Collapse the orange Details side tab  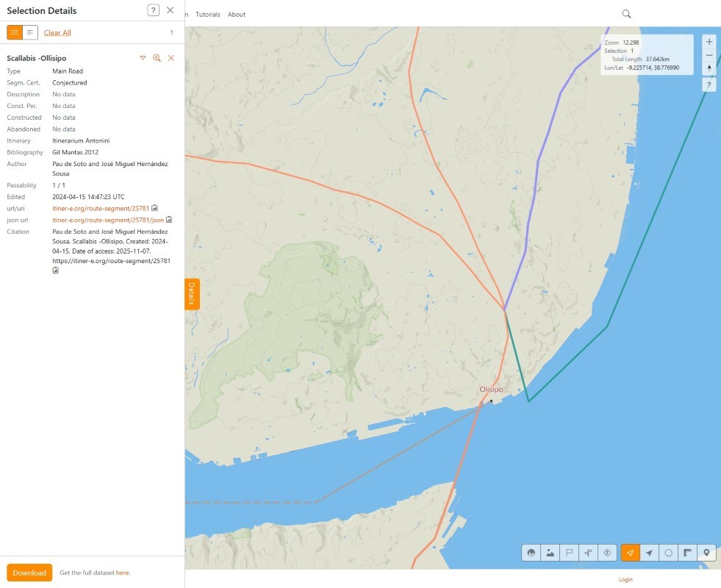(x=191, y=294)
